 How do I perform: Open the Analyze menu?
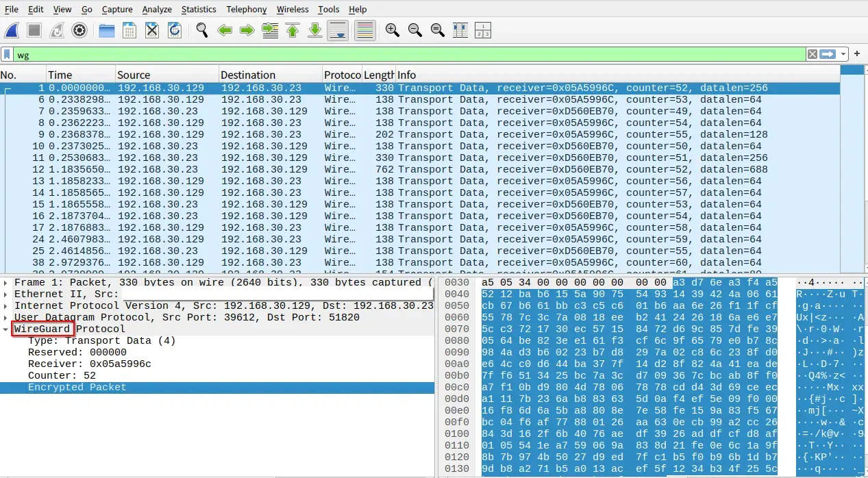[158, 9]
